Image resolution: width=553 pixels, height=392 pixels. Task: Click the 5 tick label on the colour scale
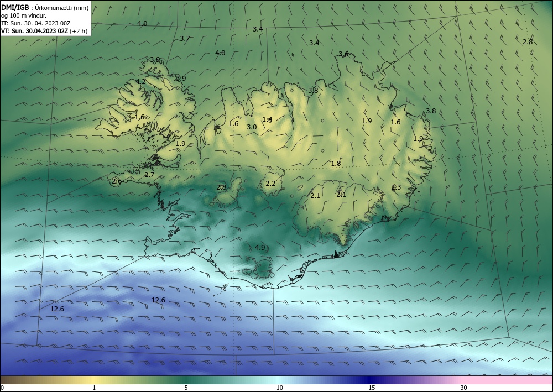(186, 388)
